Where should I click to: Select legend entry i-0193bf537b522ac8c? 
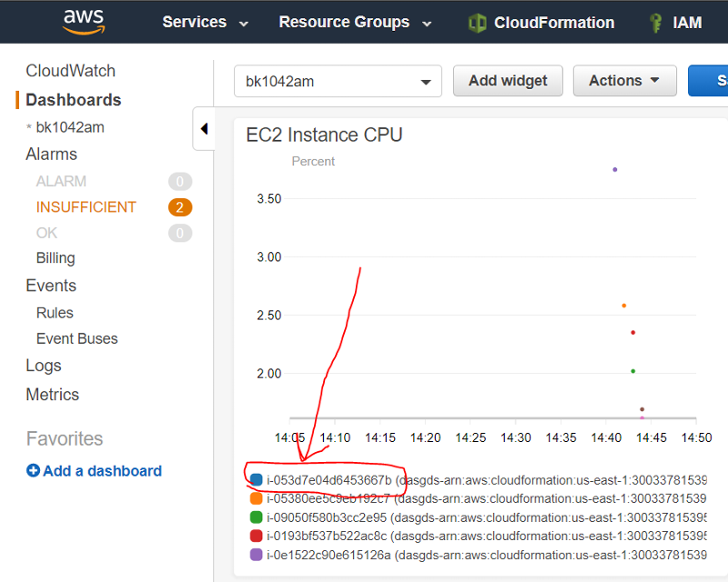click(x=487, y=536)
